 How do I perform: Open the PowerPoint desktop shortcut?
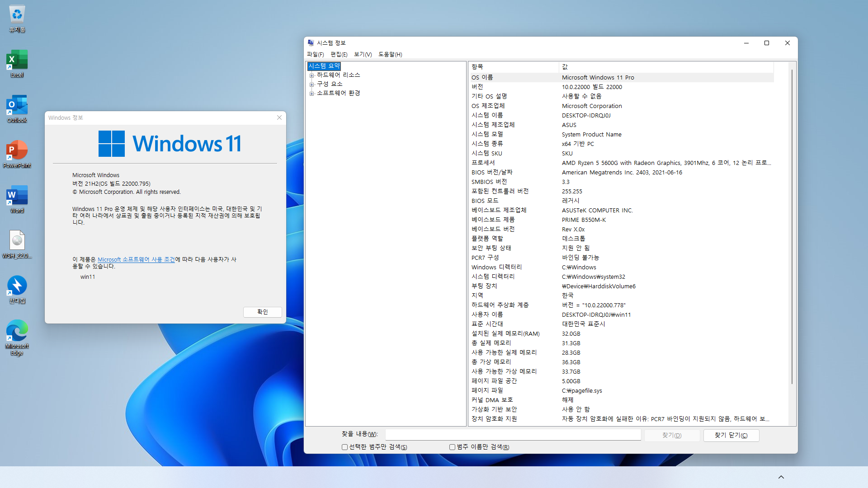point(17,155)
